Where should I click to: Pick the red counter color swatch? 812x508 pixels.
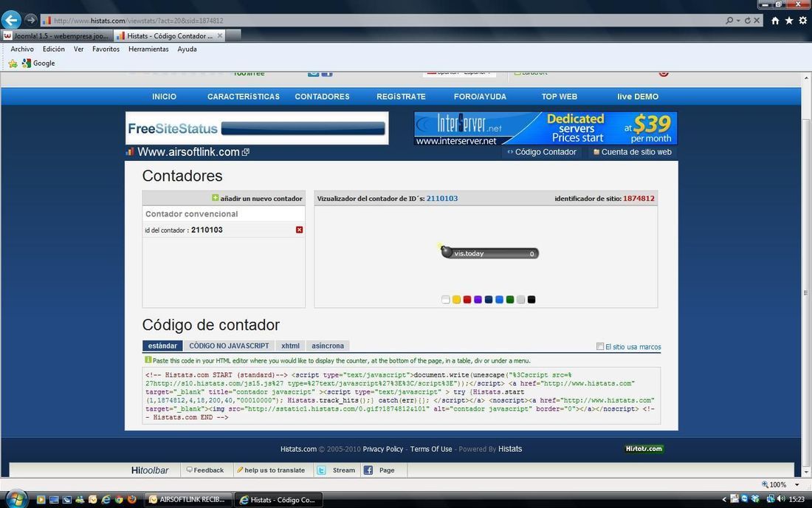[x=467, y=299]
